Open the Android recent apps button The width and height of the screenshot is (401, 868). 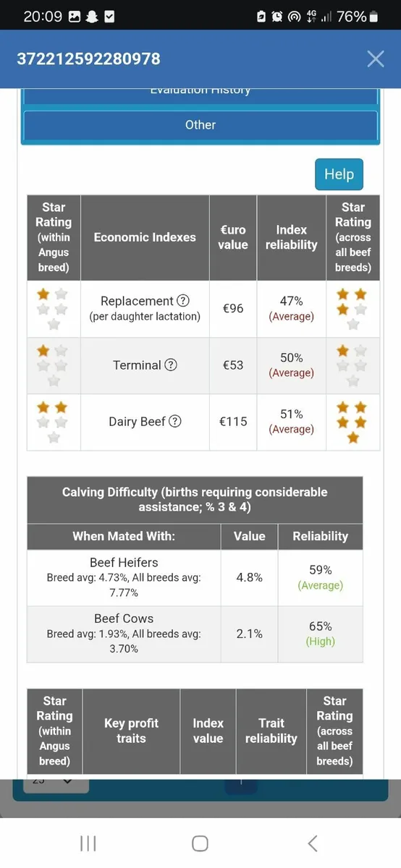(x=88, y=843)
